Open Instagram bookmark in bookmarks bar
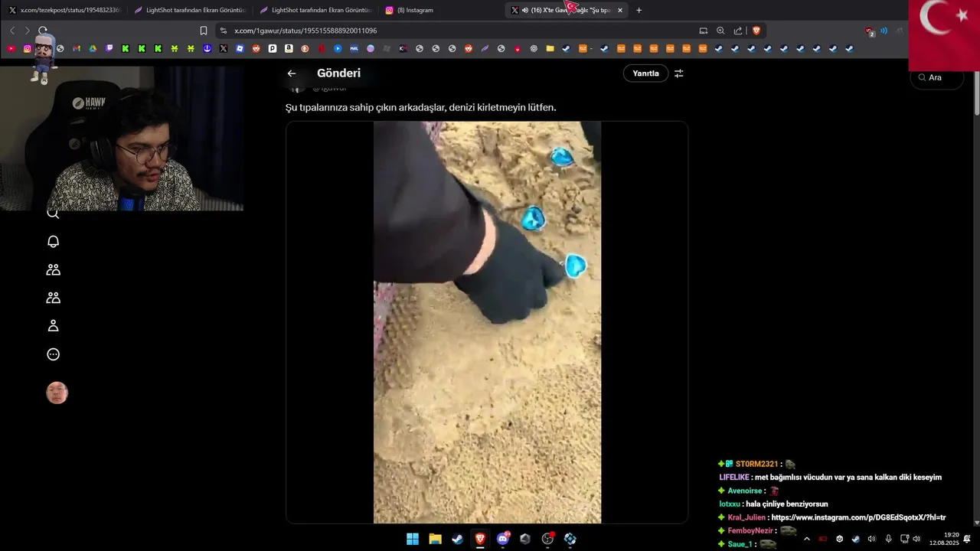Viewport: 980px width, 551px height. [28, 48]
